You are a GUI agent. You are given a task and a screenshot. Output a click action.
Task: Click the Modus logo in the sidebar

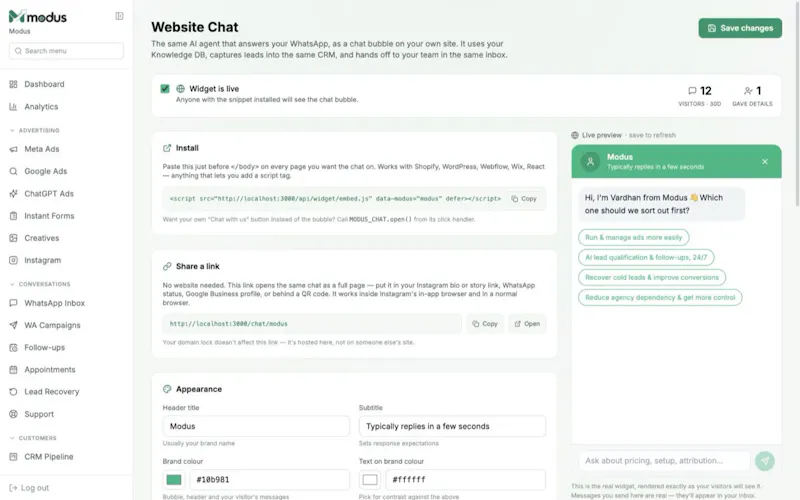click(38, 17)
